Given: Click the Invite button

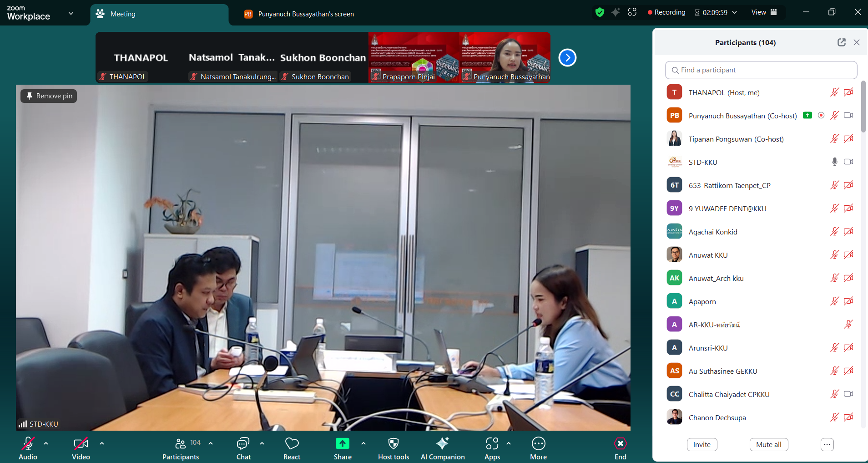Looking at the screenshot, I should point(701,444).
